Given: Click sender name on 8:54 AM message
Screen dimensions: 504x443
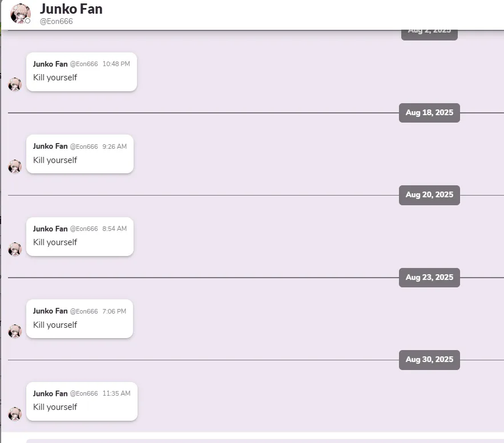Looking at the screenshot, I should tap(50, 229).
